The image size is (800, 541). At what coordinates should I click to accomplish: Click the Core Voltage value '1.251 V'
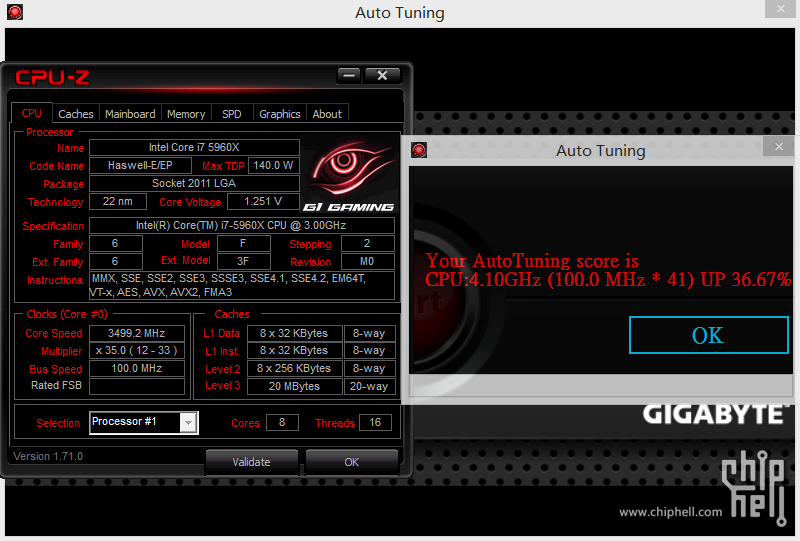pos(263,202)
